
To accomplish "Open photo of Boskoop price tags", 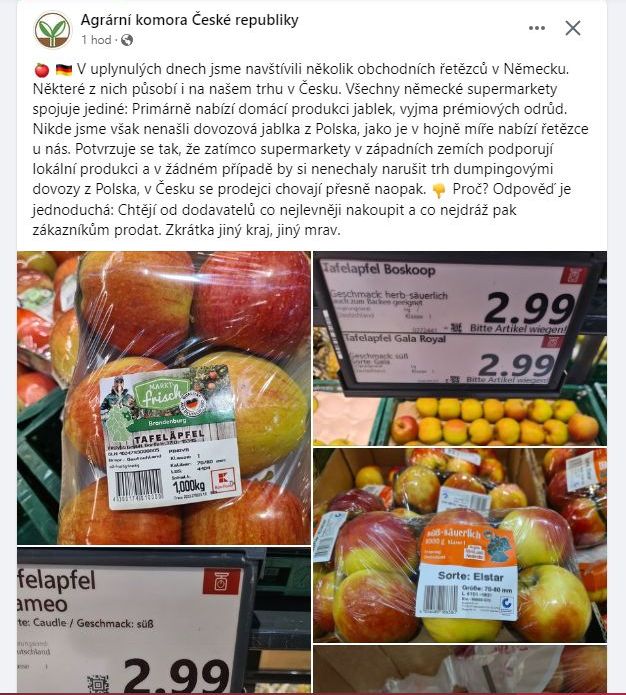I will tap(460, 348).
